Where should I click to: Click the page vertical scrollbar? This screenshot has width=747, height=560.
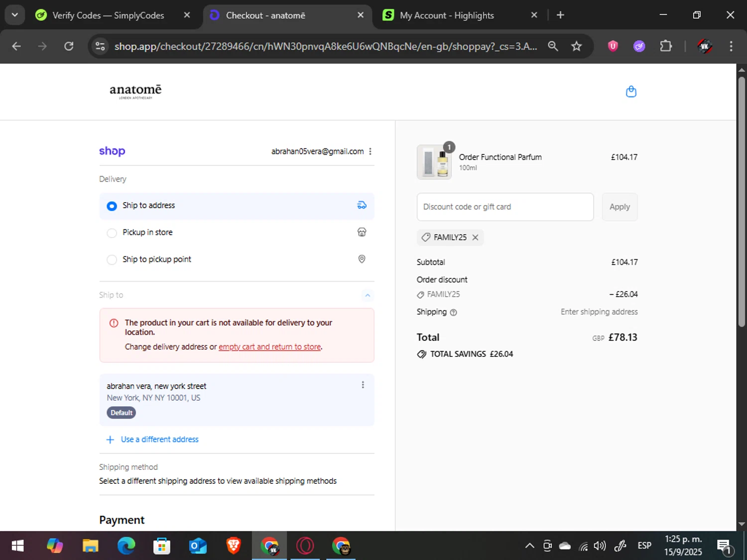pos(742,202)
